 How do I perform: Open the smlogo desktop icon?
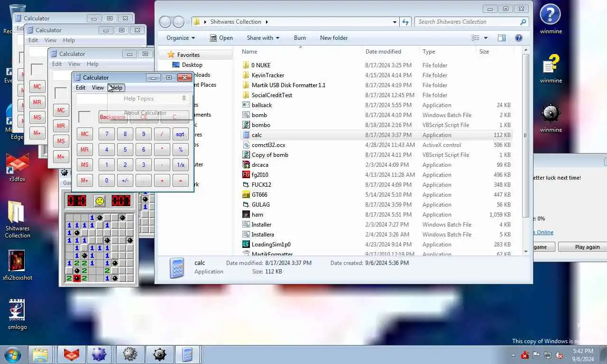pyautogui.click(x=18, y=315)
